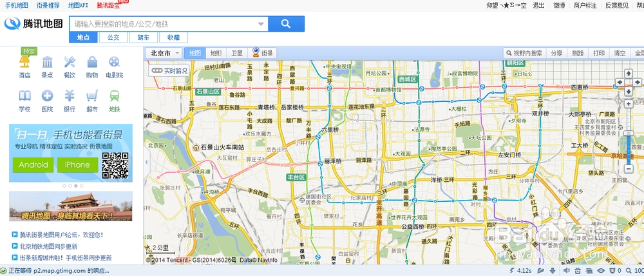Viewport: 644px width, 276px height.
Task: Click the eye icon in status bar
Action: [x=601, y=271]
